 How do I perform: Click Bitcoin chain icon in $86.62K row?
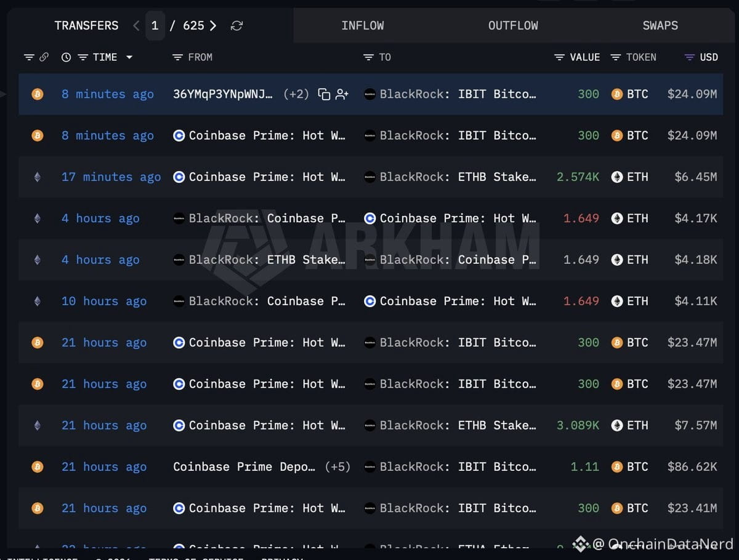(x=38, y=467)
